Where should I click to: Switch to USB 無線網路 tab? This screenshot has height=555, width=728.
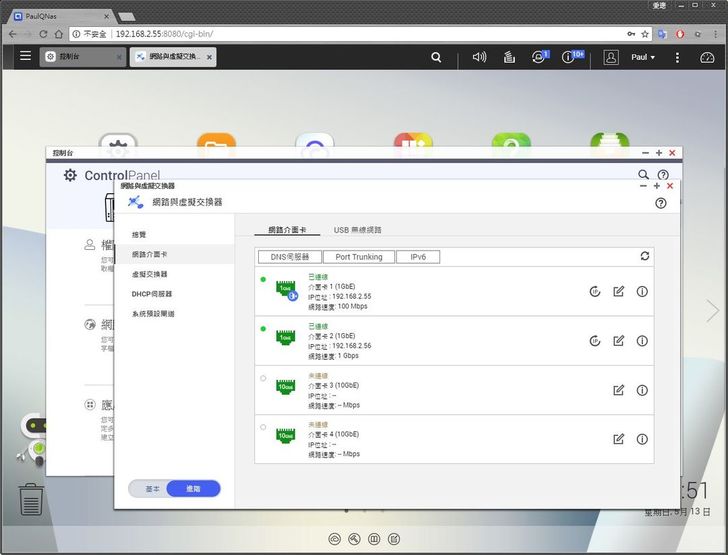tap(357, 230)
